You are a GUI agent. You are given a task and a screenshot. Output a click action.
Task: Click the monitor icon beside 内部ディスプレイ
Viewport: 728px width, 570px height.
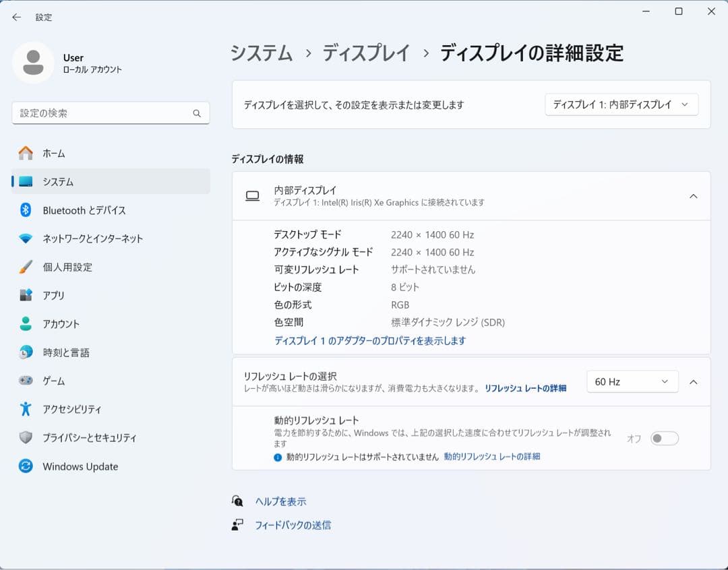pos(252,196)
